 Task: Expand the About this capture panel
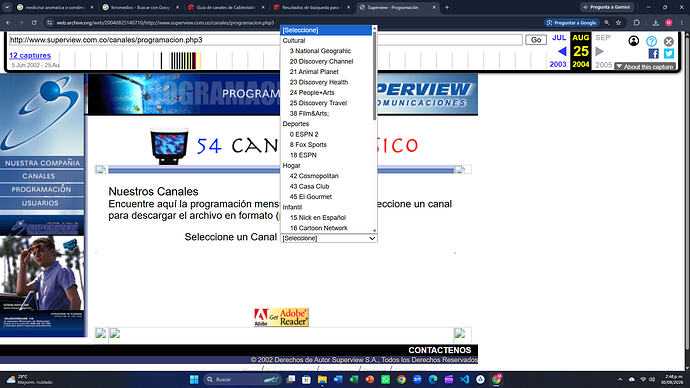point(645,66)
